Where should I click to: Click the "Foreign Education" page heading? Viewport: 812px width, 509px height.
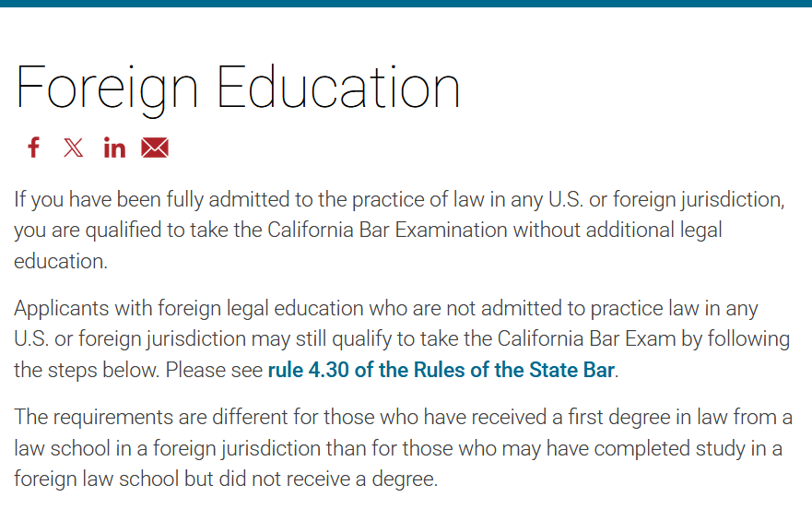pos(238,89)
